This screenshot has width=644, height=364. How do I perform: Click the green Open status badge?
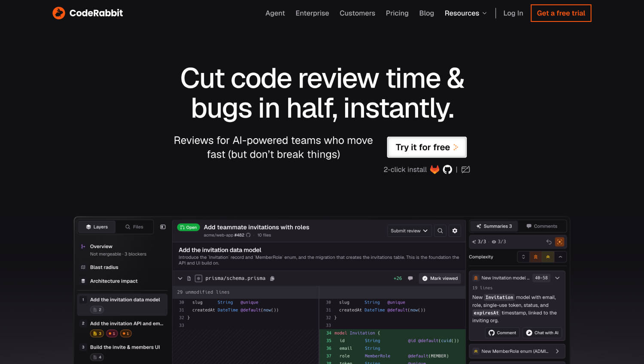[x=188, y=227]
